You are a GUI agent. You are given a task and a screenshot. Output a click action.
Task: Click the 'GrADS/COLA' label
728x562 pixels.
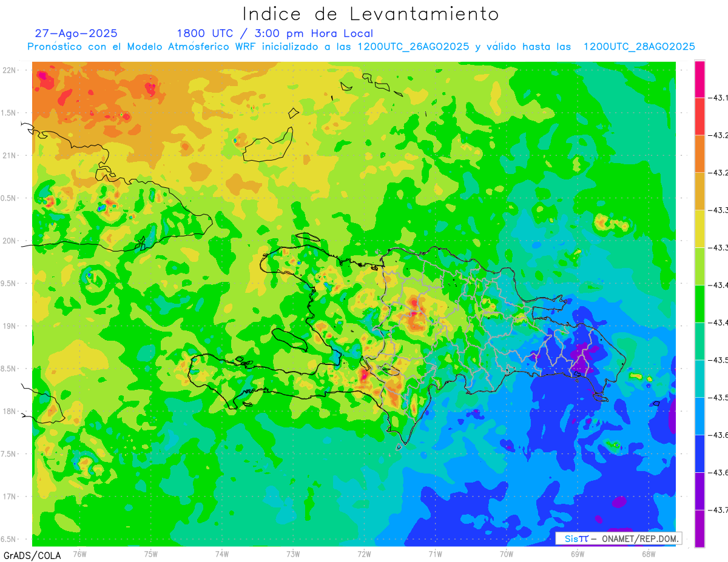click(32, 555)
